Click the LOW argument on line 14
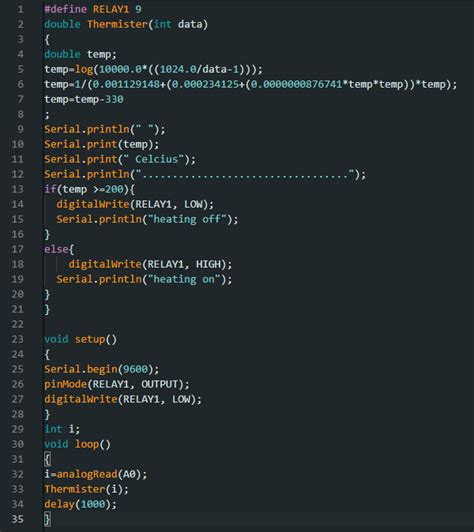The image size is (474, 532). click(193, 204)
